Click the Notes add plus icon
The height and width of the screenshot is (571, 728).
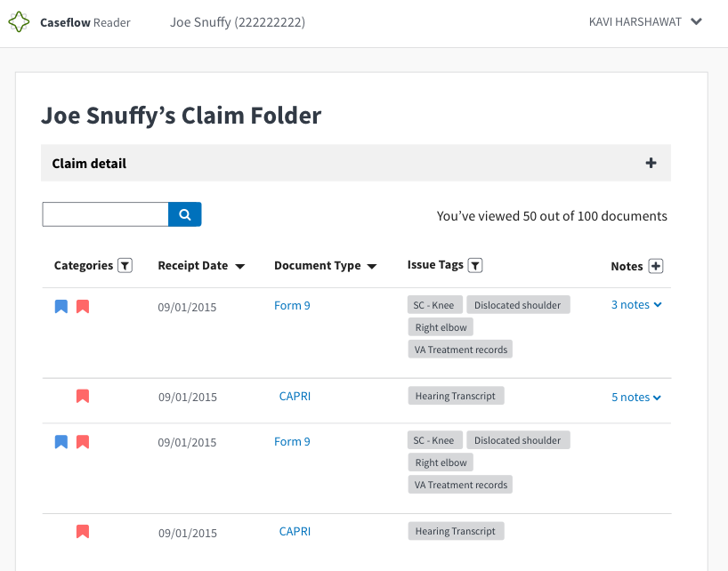click(x=656, y=266)
